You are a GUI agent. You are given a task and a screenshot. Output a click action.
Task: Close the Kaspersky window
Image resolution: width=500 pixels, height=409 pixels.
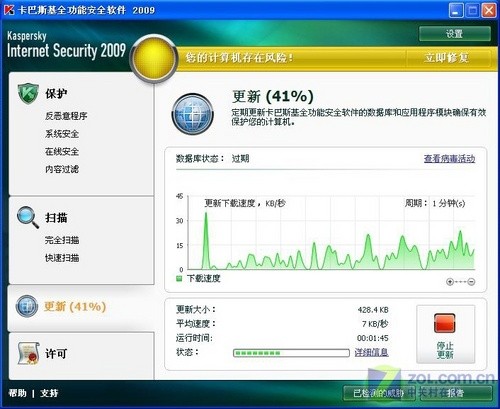[489, 10]
